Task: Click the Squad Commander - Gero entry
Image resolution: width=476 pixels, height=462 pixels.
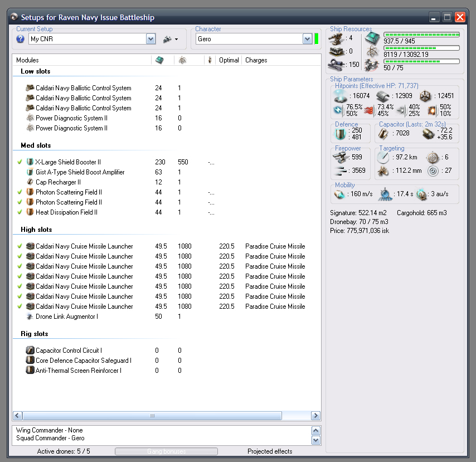Action: tap(50, 438)
